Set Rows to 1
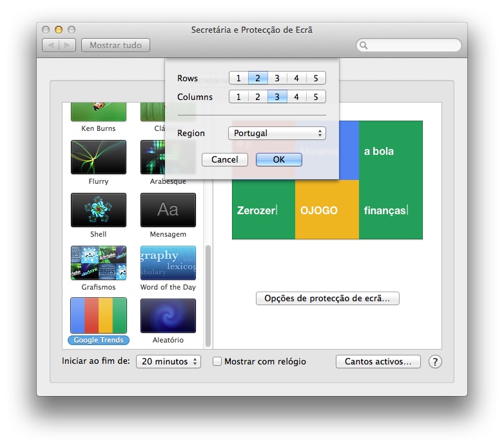 click(238, 78)
